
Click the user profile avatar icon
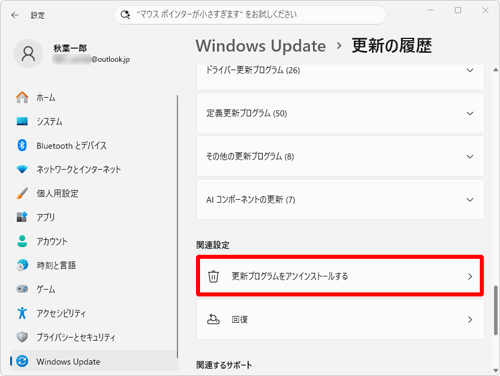point(28,54)
